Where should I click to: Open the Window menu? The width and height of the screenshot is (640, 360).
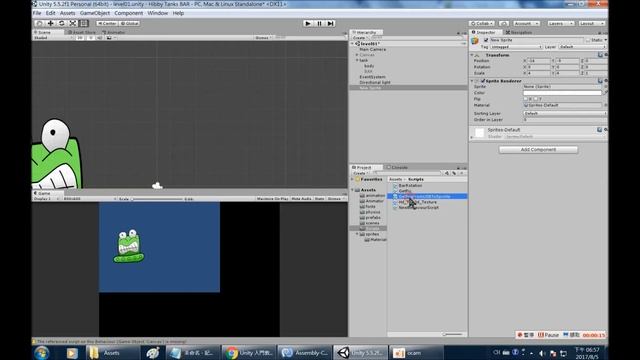(x=158, y=13)
